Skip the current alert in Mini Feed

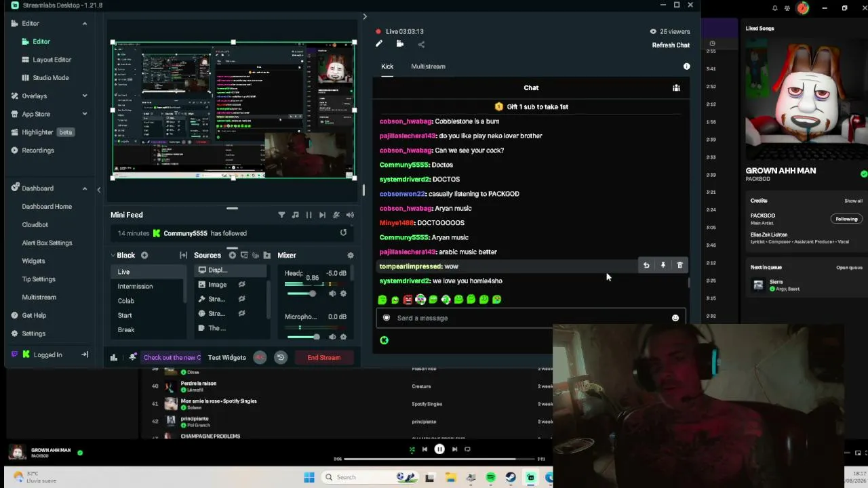(x=322, y=215)
